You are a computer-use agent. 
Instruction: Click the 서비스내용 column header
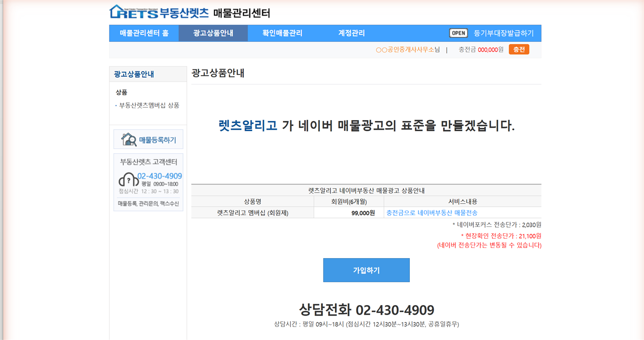463,202
